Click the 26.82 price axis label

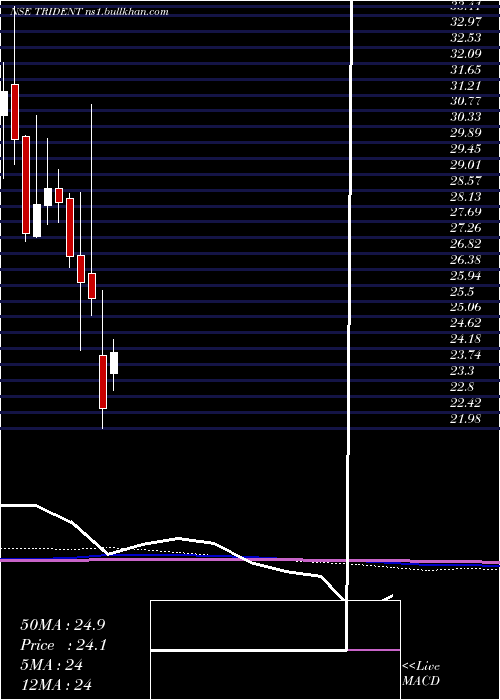465,244
